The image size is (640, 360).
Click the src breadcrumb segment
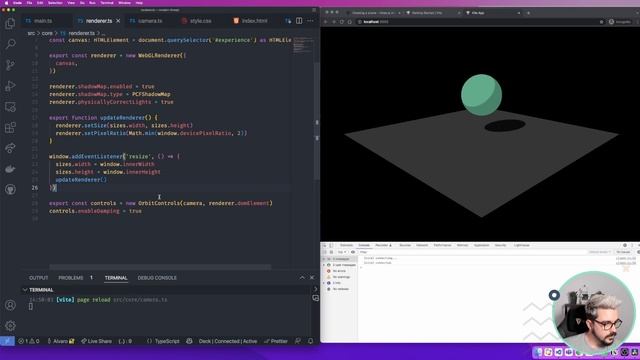tap(31, 33)
